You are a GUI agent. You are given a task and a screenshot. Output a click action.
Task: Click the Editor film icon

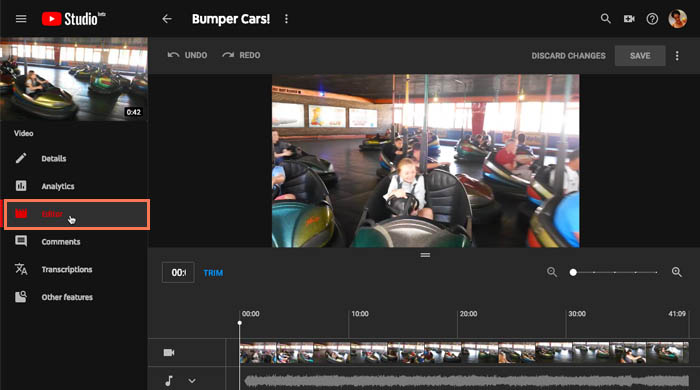click(21, 214)
